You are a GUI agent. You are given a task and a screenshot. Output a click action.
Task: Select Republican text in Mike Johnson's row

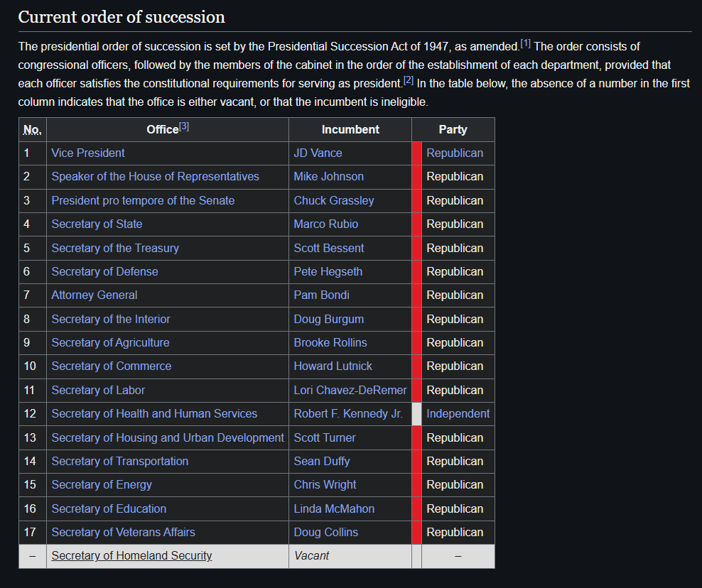pos(455,176)
